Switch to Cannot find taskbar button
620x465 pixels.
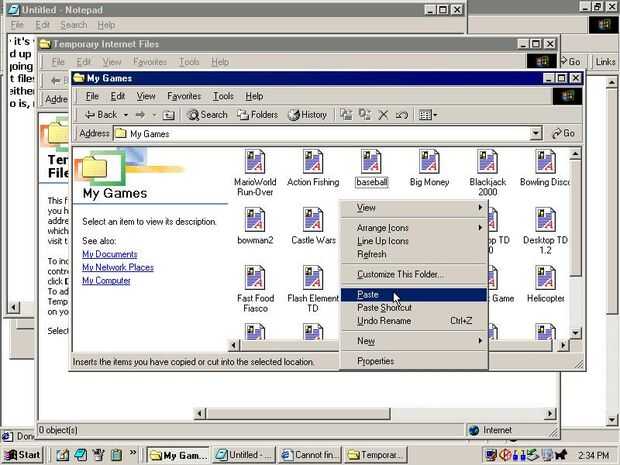point(310,455)
